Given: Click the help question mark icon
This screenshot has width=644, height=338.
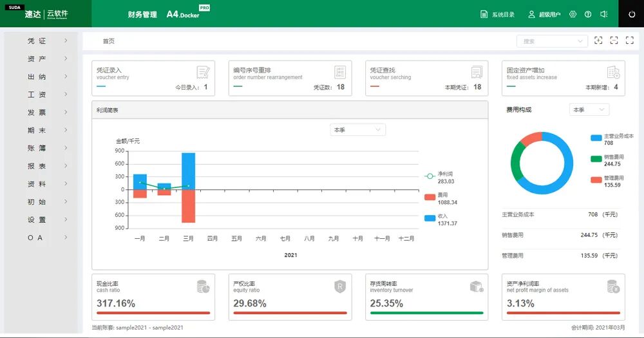Looking at the screenshot, I should pos(588,14).
